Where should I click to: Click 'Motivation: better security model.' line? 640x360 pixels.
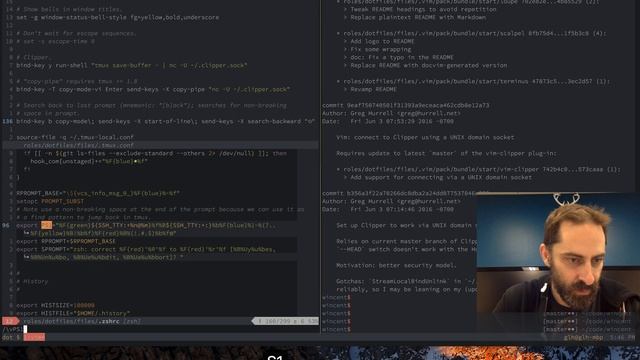tap(396, 265)
